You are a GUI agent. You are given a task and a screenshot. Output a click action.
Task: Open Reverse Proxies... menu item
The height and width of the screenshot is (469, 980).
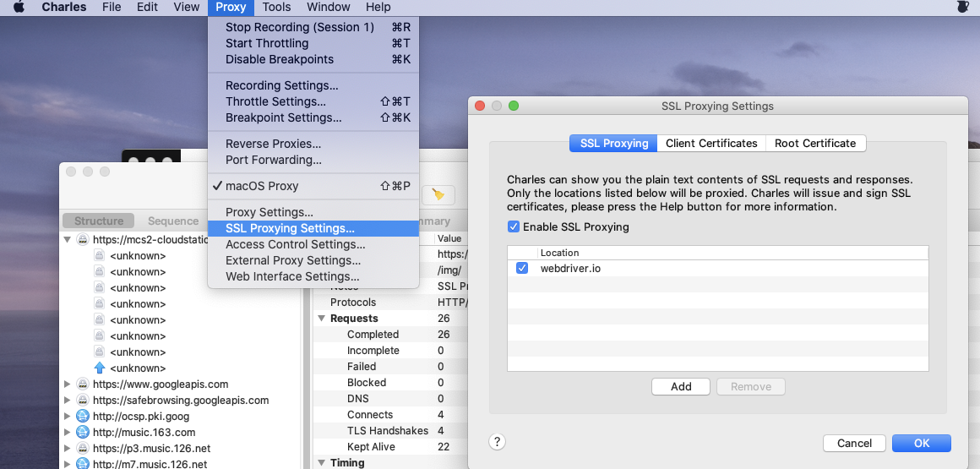(313, 144)
